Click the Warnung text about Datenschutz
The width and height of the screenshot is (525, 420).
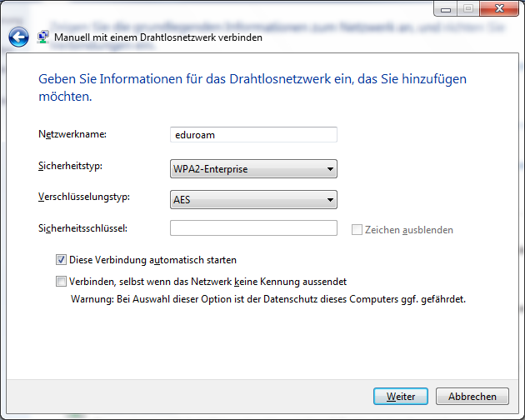pos(267,298)
